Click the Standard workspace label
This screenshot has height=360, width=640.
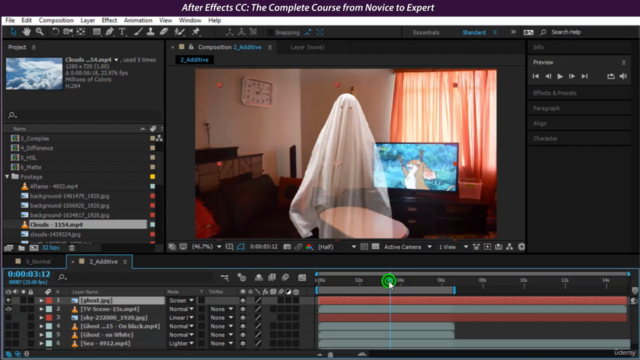pos(474,32)
